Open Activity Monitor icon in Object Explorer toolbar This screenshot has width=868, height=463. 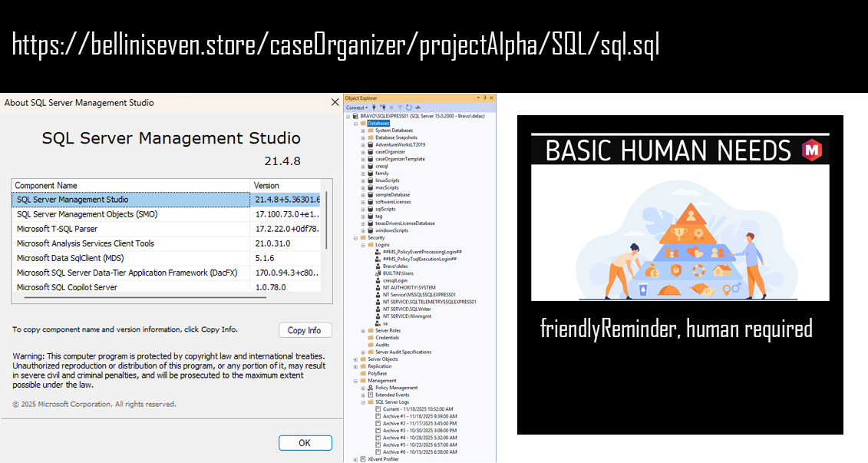tap(417, 107)
